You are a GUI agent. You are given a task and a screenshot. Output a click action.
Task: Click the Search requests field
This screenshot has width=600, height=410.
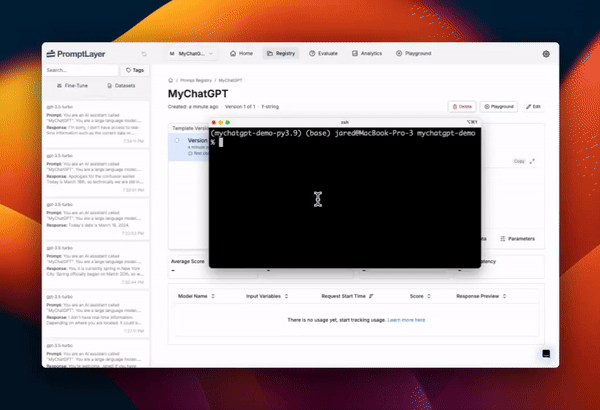tap(81, 70)
